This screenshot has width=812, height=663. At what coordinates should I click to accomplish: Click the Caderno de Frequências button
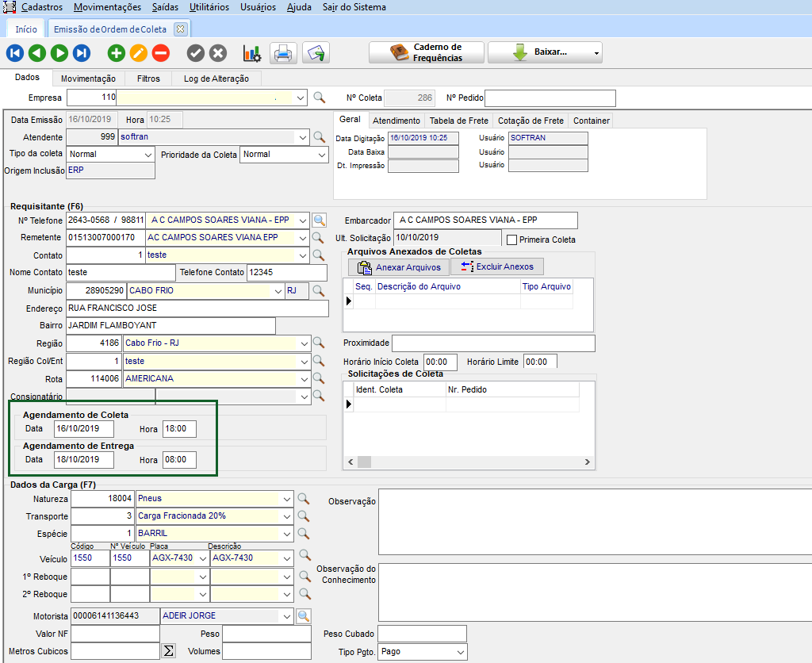tap(427, 53)
